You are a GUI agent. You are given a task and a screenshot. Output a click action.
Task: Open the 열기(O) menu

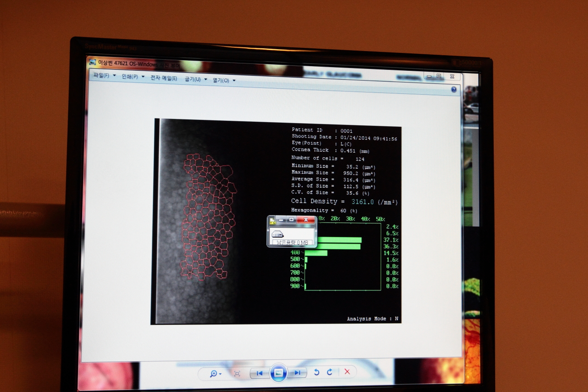tap(224, 80)
